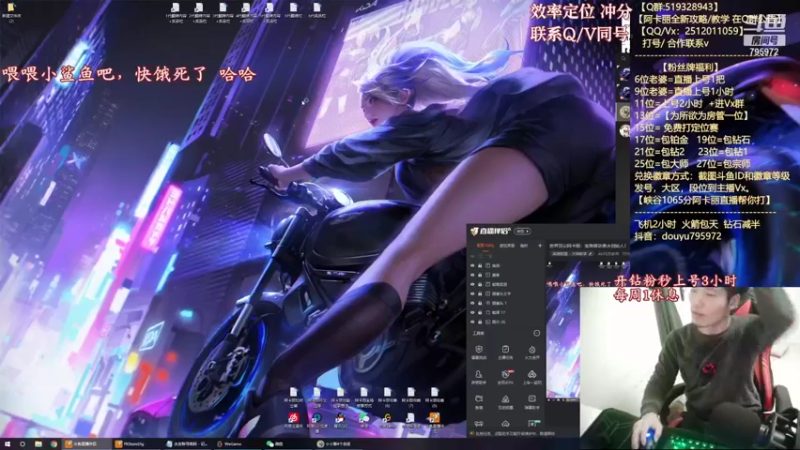Select the WeGame desktop shortcut
800x450 pixels.
pyautogui.click(x=387, y=420)
